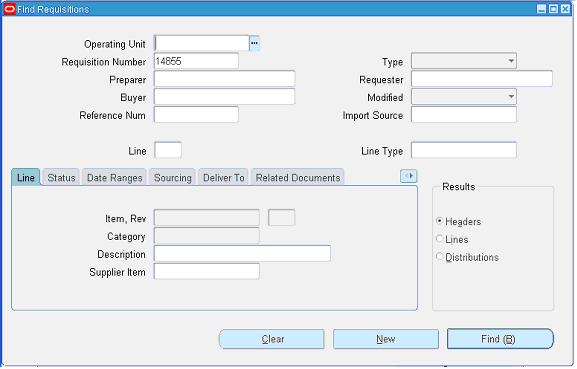
Task: Switch to the Status tab
Action: click(61, 177)
